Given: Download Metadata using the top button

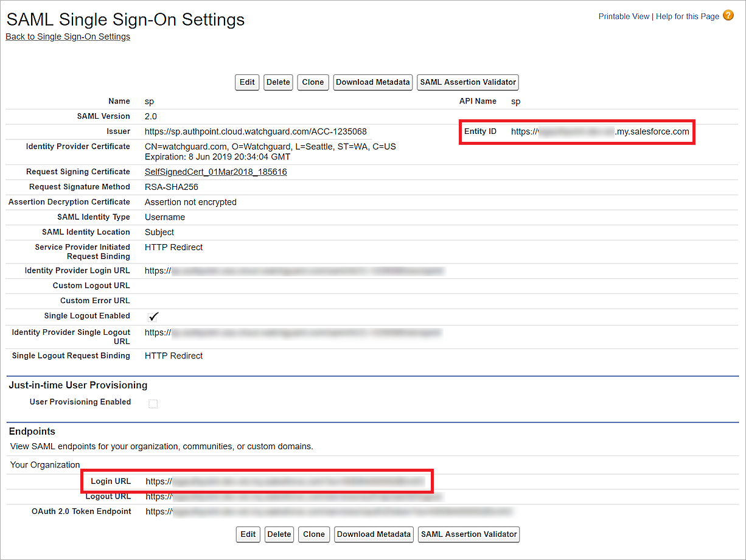Looking at the screenshot, I should pos(373,82).
